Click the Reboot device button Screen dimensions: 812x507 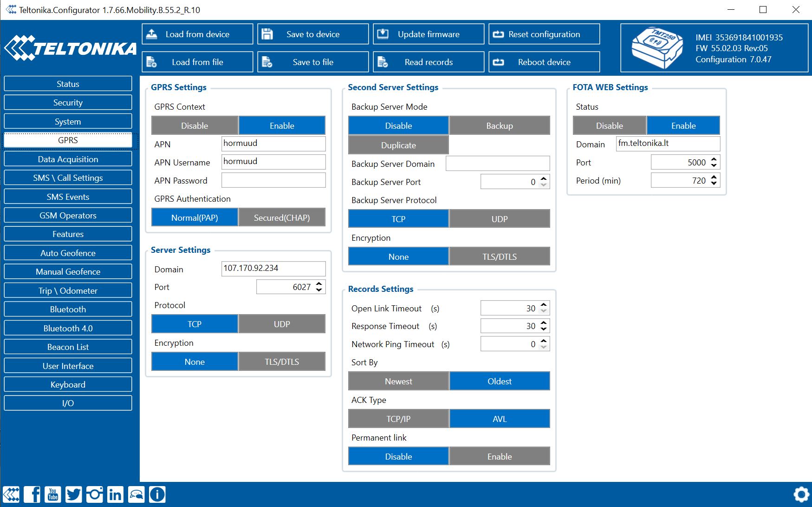pos(544,62)
